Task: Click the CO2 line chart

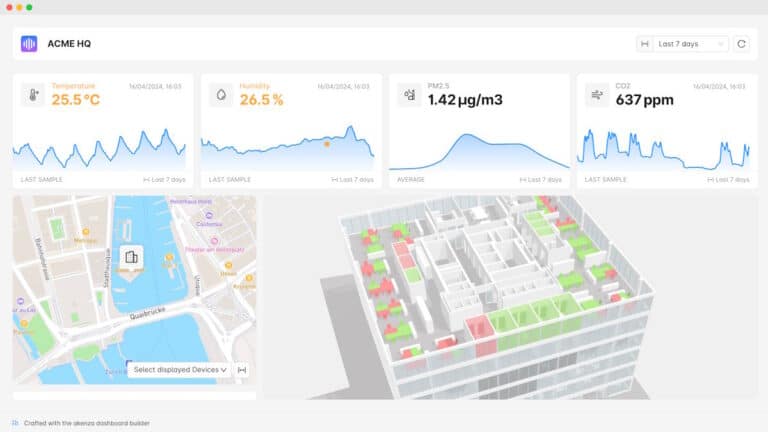Action: (x=663, y=149)
